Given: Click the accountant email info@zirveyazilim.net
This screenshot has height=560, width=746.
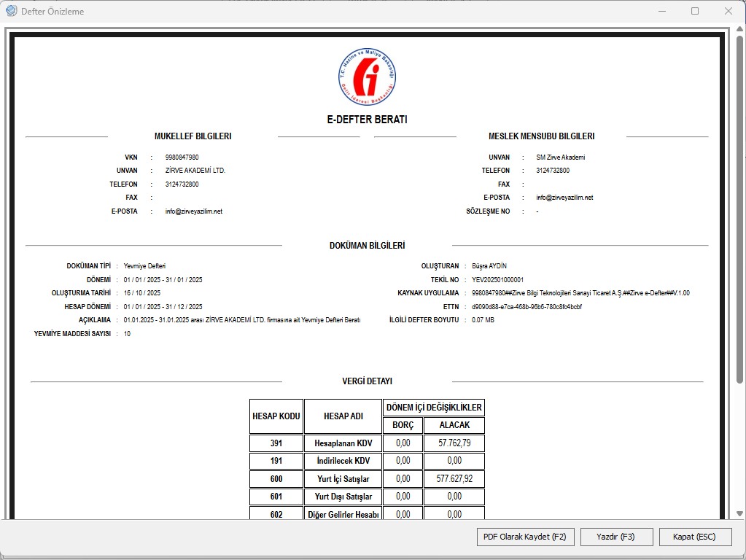Looking at the screenshot, I should [564, 198].
